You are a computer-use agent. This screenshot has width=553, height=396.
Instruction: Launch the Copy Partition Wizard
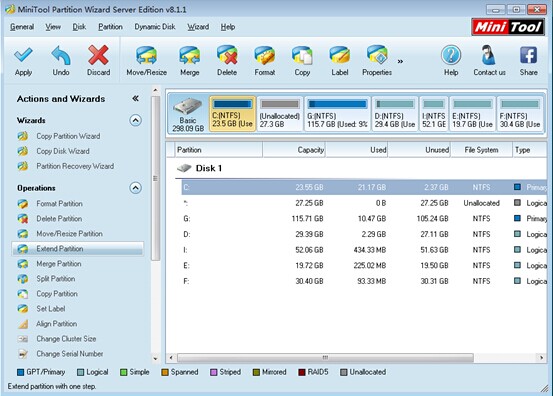point(68,136)
